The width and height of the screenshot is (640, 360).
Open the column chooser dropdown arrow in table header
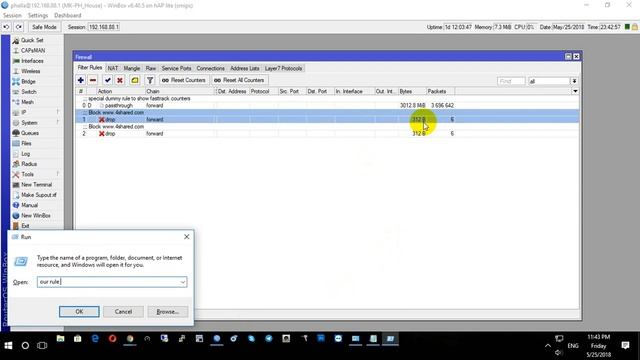(x=575, y=91)
